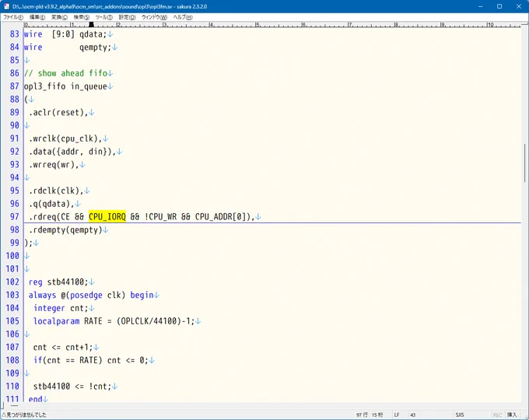
Task: Click the vertical scrollbar thumb
Action: click(524, 163)
